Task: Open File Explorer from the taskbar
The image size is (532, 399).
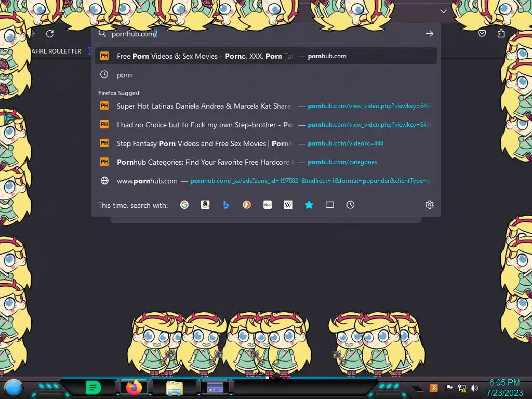Action: [x=175, y=388]
